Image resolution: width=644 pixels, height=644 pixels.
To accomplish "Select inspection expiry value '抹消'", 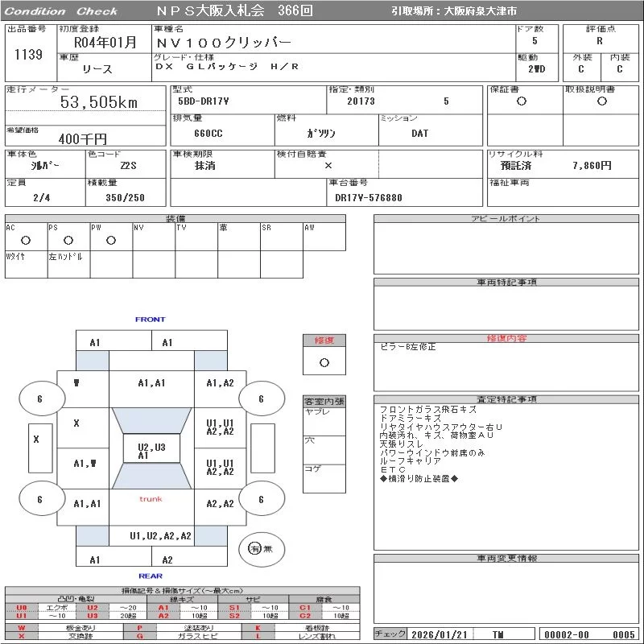I will [x=205, y=166].
